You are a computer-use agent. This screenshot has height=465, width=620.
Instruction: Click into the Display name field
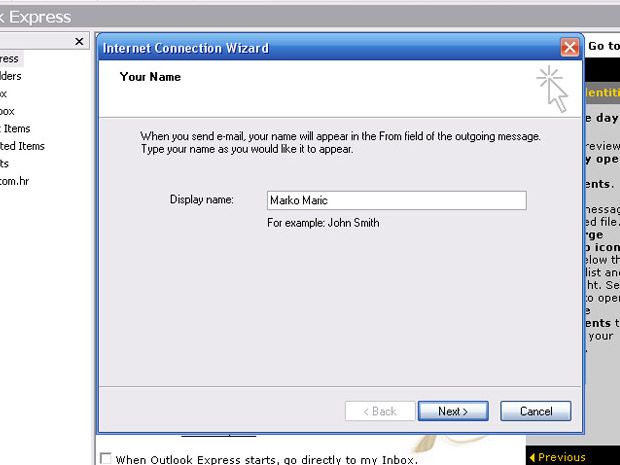[397, 200]
